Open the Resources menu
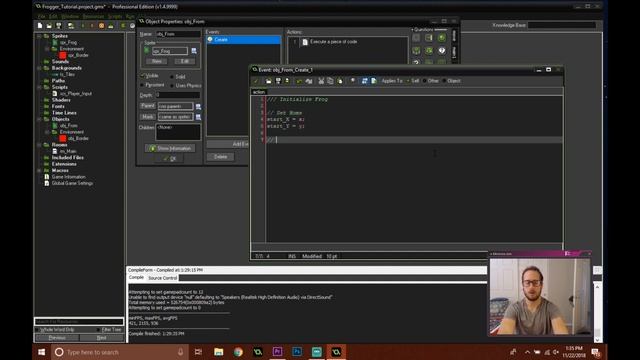 click(93, 16)
